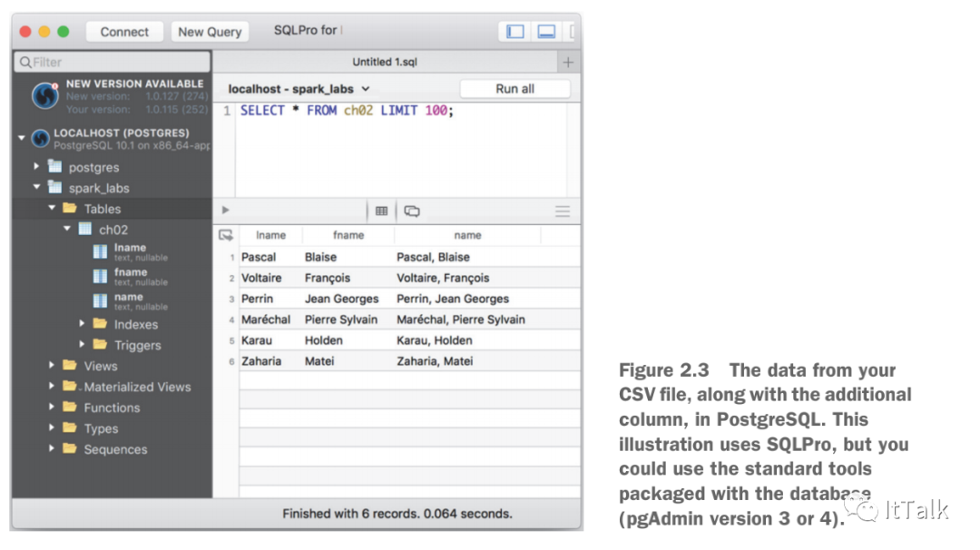
Task: Open the localhost - spark_labs connection dropdown
Action: point(299,89)
